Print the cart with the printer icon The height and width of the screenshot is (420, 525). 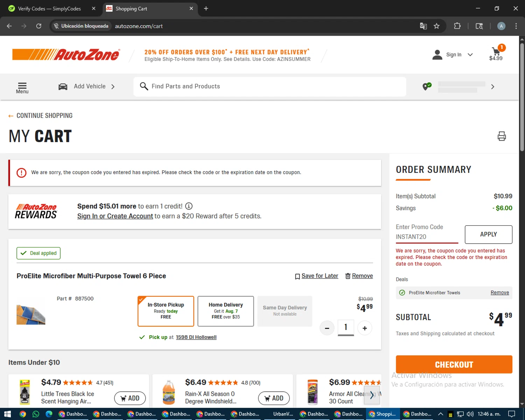[x=502, y=136]
